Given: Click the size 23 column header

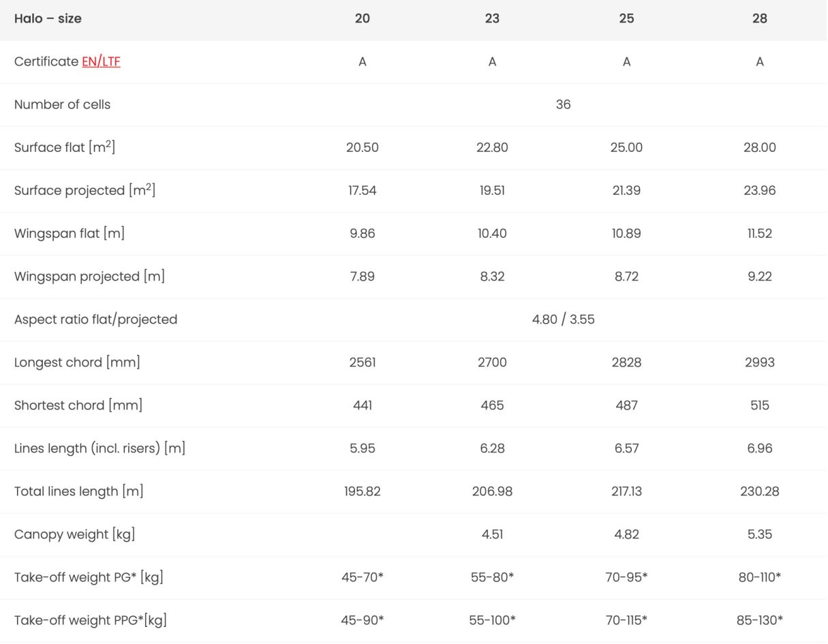Looking at the screenshot, I should (492, 18).
